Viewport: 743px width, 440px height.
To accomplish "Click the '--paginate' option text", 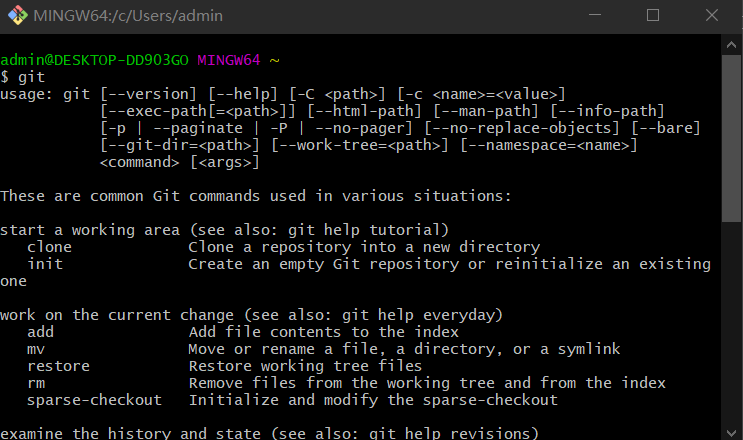I will point(198,128).
